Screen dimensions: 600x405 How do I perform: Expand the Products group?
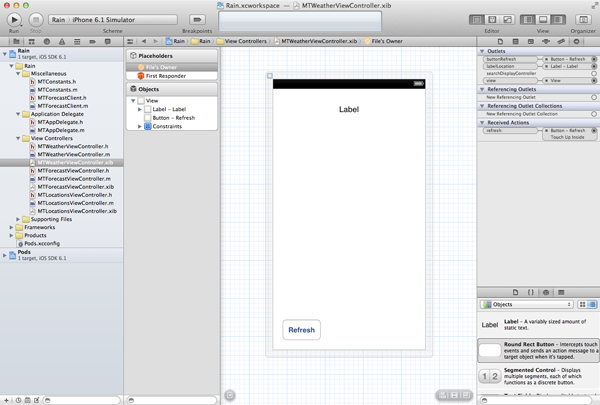[x=11, y=235]
